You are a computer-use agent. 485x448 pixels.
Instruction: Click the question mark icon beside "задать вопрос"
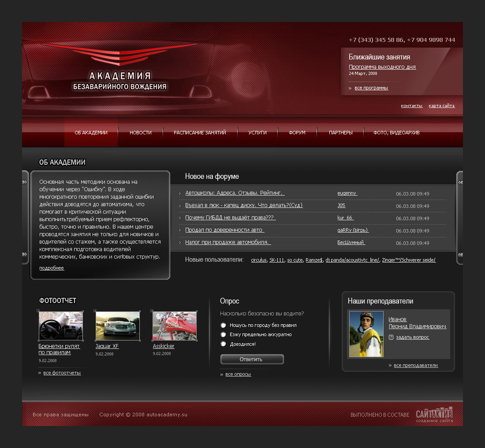(392, 337)
